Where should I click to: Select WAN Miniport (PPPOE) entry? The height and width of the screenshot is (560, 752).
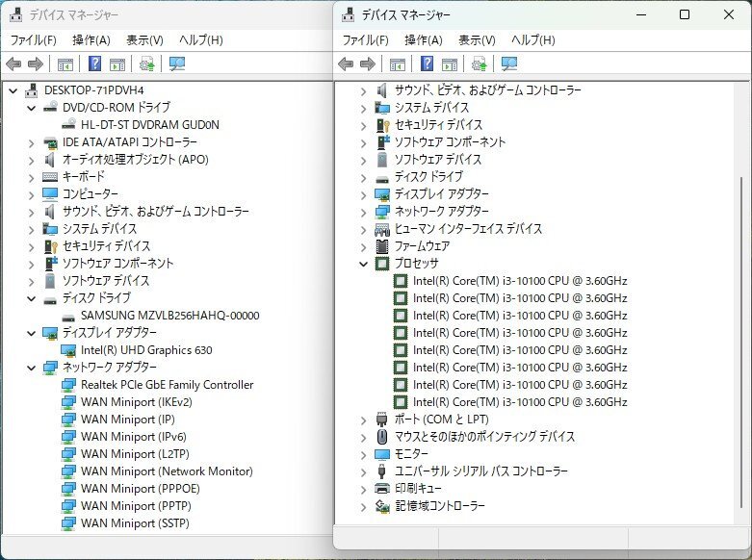point(140,488)
